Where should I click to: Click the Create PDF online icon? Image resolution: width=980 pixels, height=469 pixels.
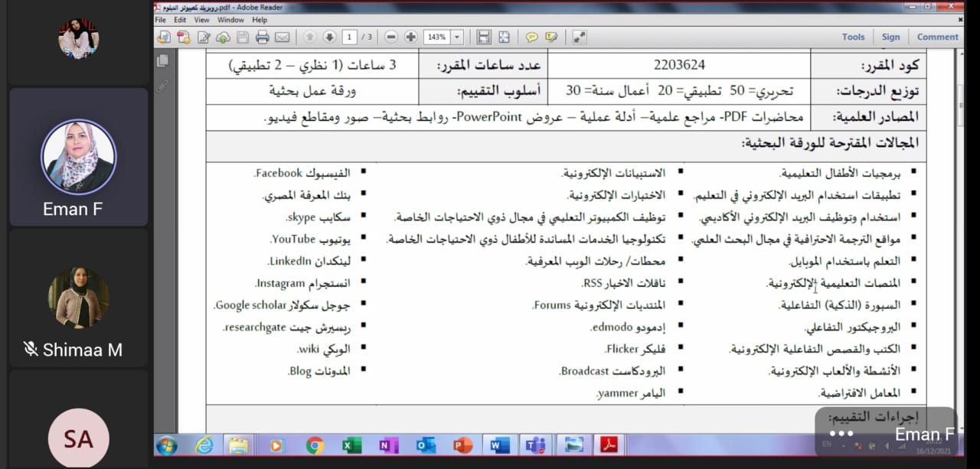click(164, 37)
